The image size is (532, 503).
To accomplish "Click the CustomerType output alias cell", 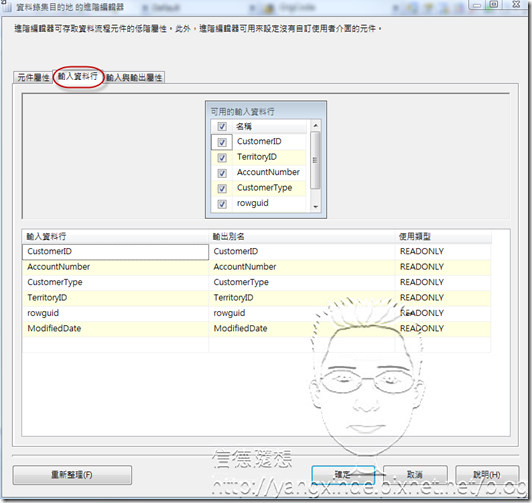I will (302, 282).
